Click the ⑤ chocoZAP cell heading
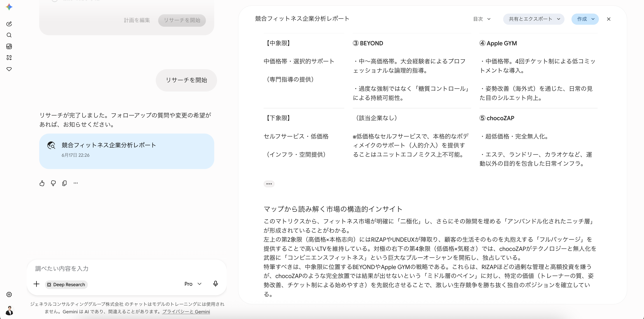Viewport: 644px width, 319px height. pyautogui.click(x=497, y=118)
